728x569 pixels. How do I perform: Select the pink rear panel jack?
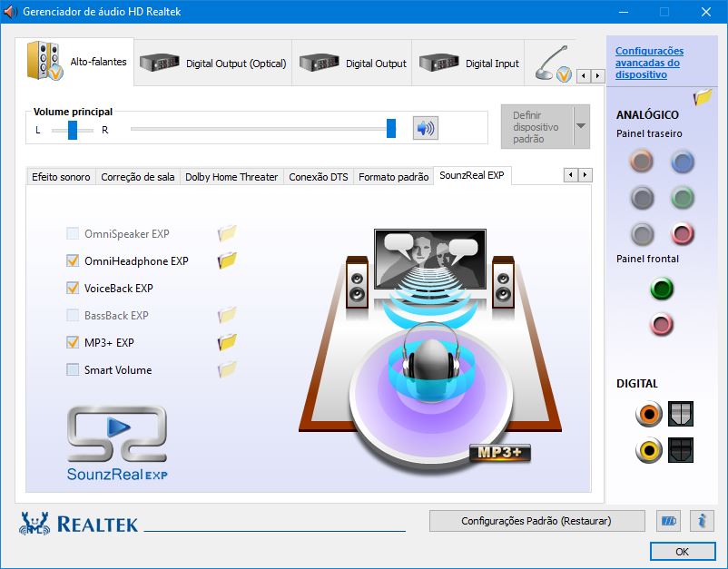point(682,234)
